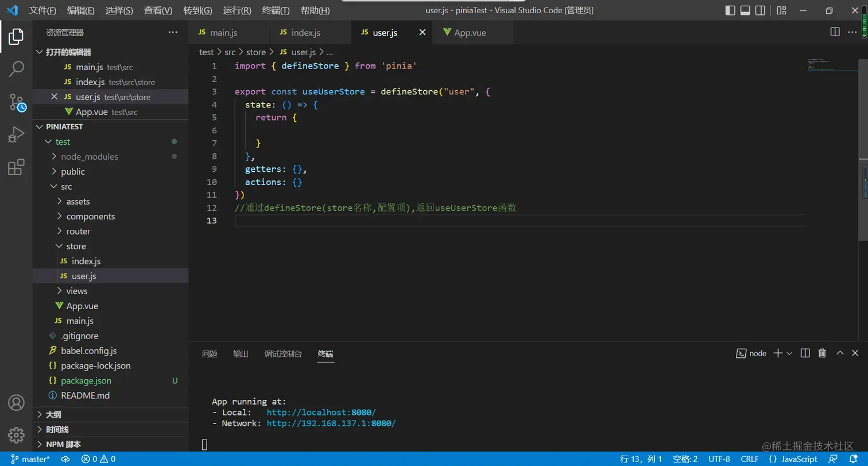Click the git branch master* indicator

pyautogui.click(x=30, y=459)
